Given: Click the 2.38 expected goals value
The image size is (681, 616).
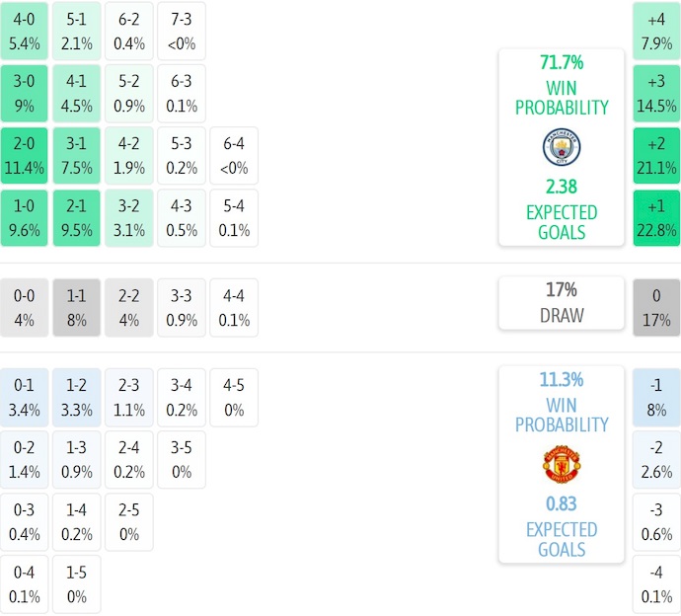Looking at the screenshot, I should coord(561,187).
